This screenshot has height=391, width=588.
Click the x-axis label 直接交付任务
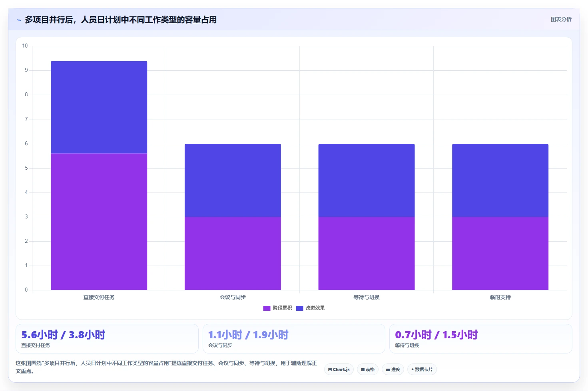99,297
